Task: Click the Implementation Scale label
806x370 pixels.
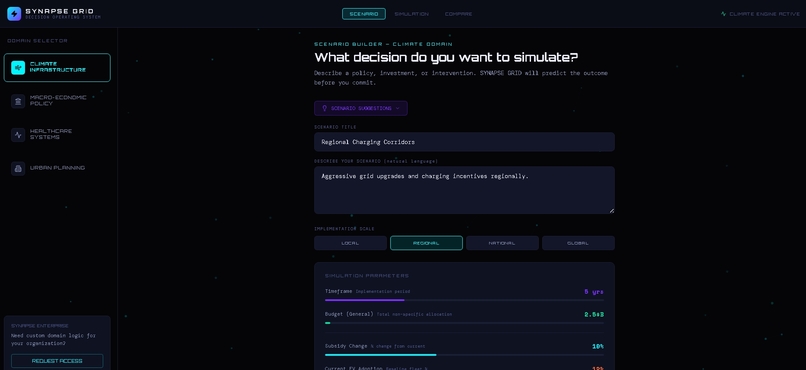Action: pyautogui.click(x=344, y=229)
